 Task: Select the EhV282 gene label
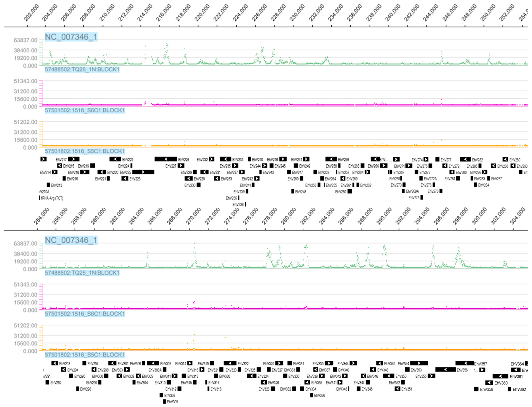477,160
